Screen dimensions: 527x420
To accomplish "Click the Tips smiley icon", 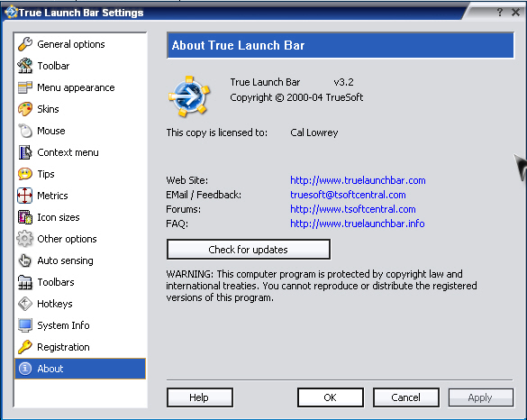I will point(25,174).
